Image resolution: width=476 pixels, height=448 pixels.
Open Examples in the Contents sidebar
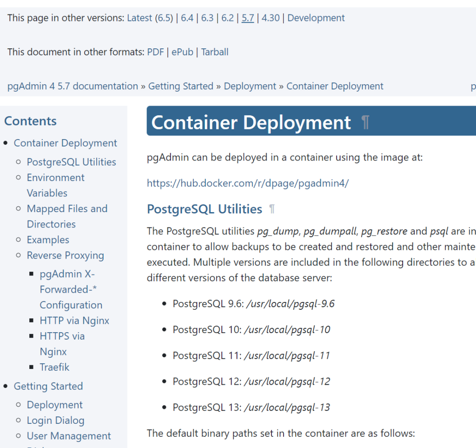pos(48,240)
